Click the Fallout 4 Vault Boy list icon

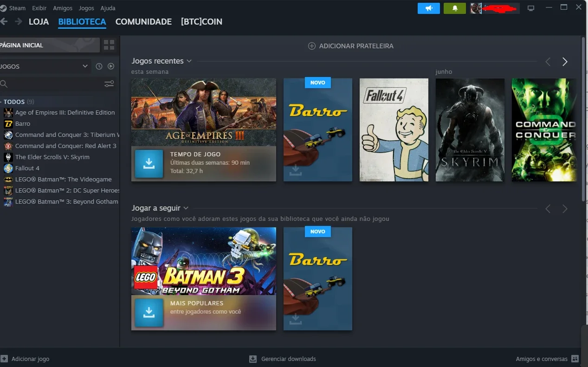click(x=8, y=168)
